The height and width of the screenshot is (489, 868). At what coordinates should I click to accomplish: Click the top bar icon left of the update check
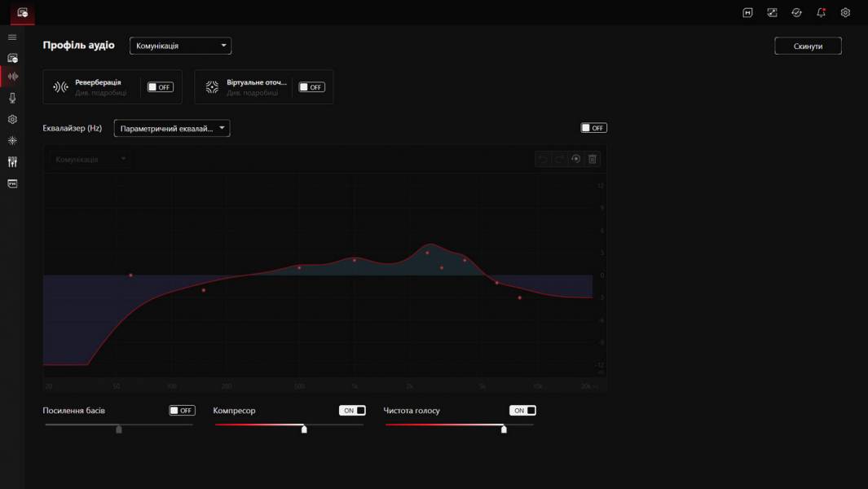(772, 13)
